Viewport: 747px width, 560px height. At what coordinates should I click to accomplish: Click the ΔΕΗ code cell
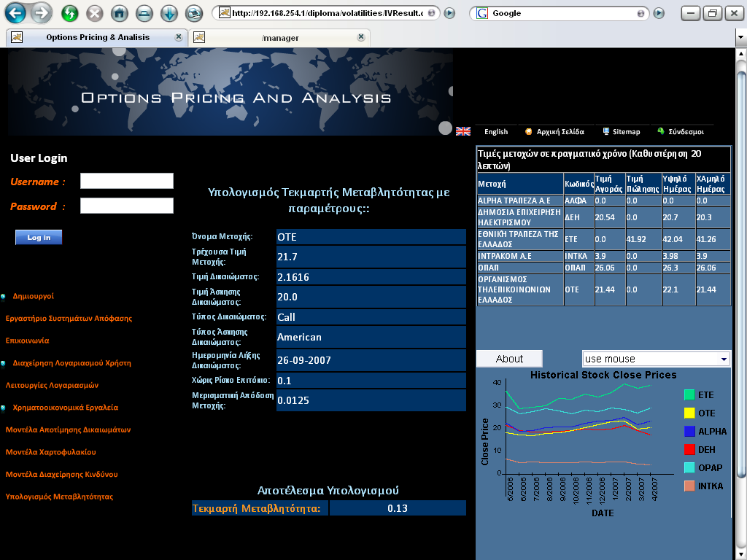pyautogui.click(x=578, y=217)
